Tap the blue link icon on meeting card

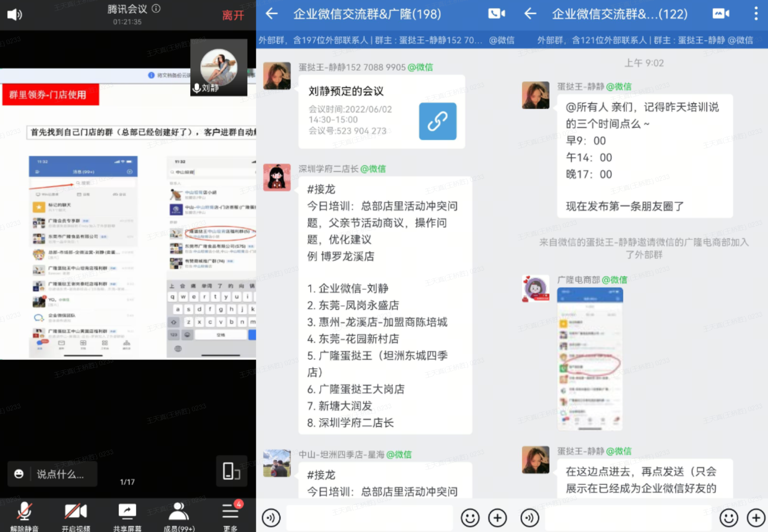438,121
